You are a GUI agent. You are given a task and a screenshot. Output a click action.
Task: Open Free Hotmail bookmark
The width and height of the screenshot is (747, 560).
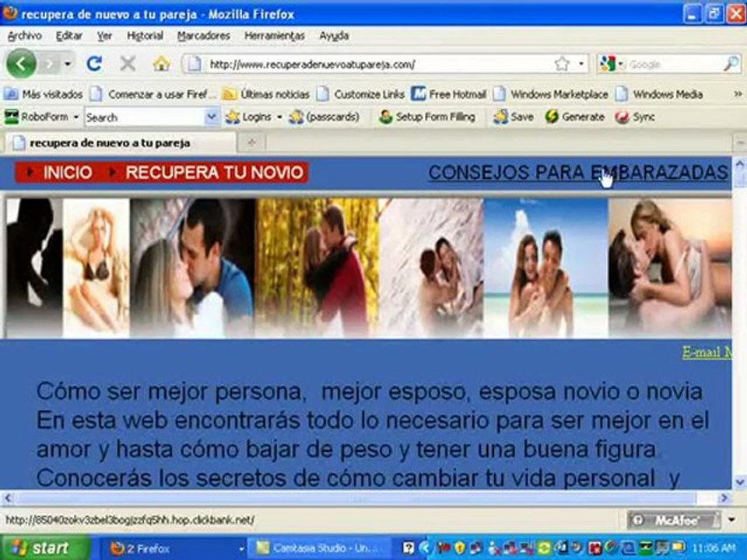point(449,94)
